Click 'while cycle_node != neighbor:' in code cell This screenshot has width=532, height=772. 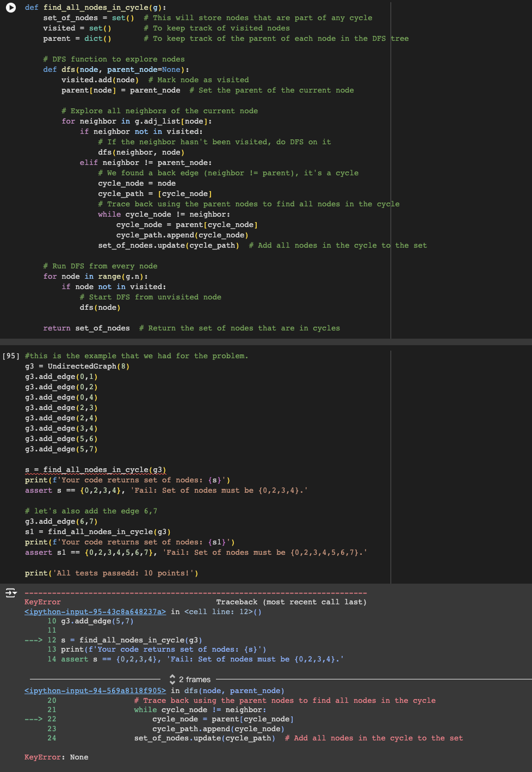click(164, 215)
